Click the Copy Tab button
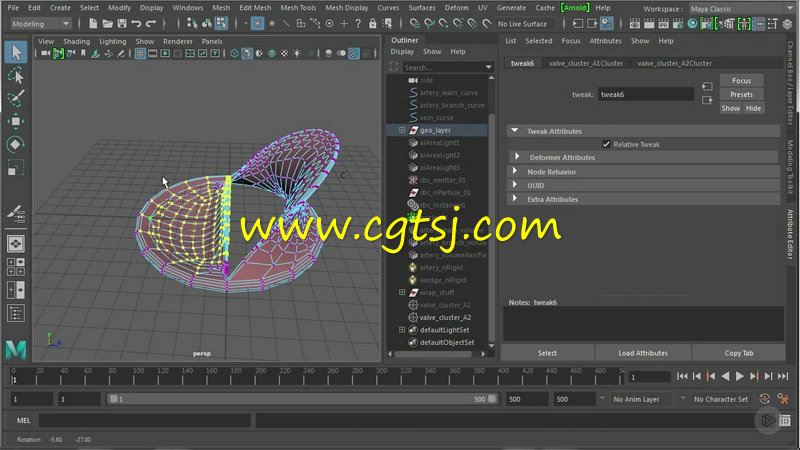Image resolution: width=800 pixels, height=450 pixels. pos(738,353)
